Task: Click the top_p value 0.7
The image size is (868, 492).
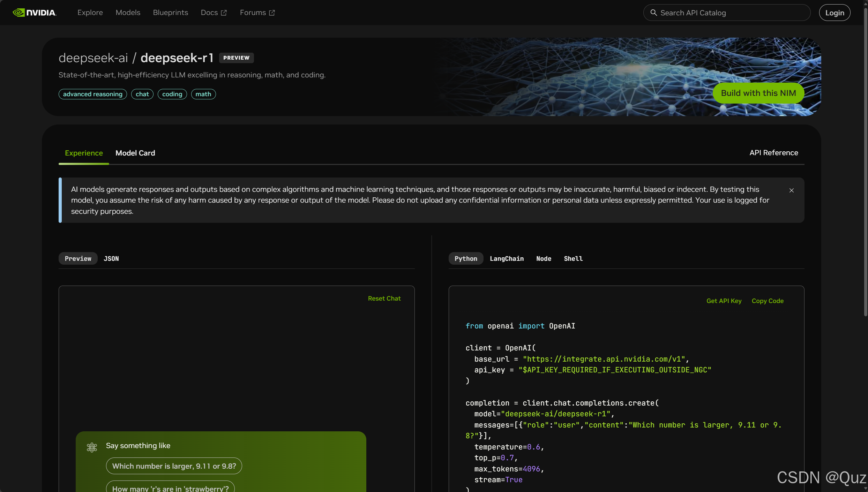Action: point(507,457)
